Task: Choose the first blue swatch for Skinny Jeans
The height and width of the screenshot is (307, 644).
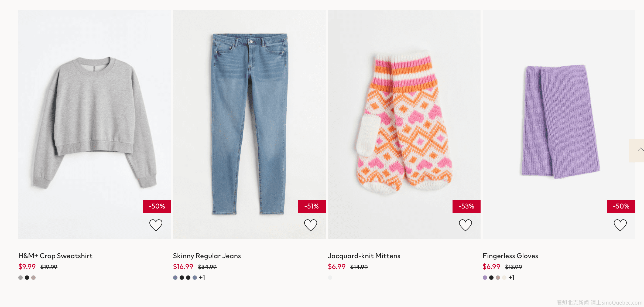Action: coord(175,278)
